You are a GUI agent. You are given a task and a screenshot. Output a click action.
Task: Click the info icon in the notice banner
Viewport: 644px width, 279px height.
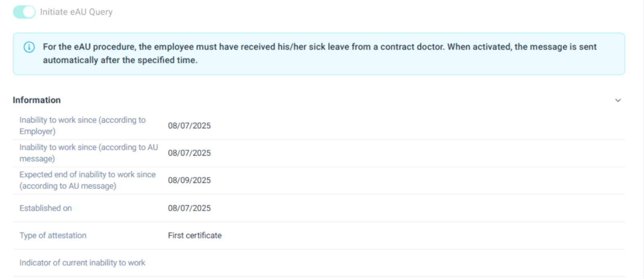tap(29, 47)
